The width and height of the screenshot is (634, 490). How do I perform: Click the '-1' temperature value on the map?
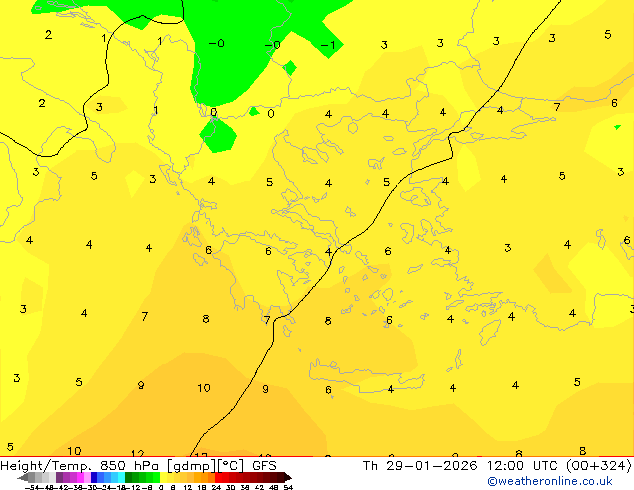pos(328,44)
